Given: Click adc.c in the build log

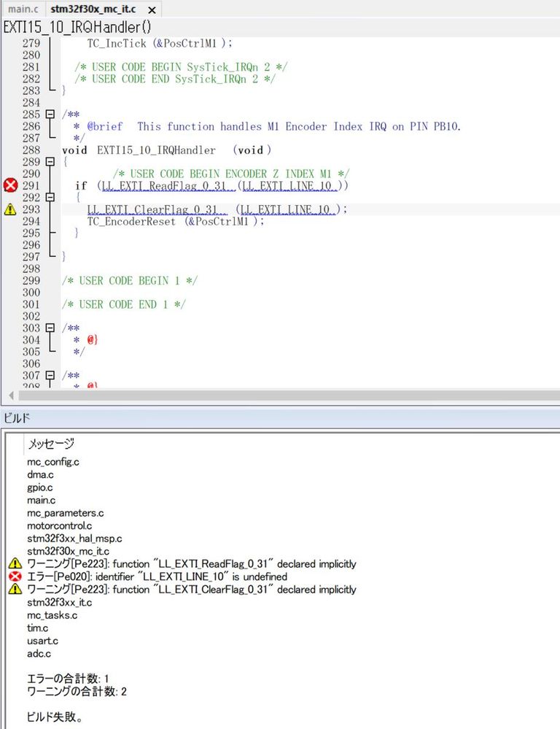Looking at the screenshot, I should coord(39,654).
